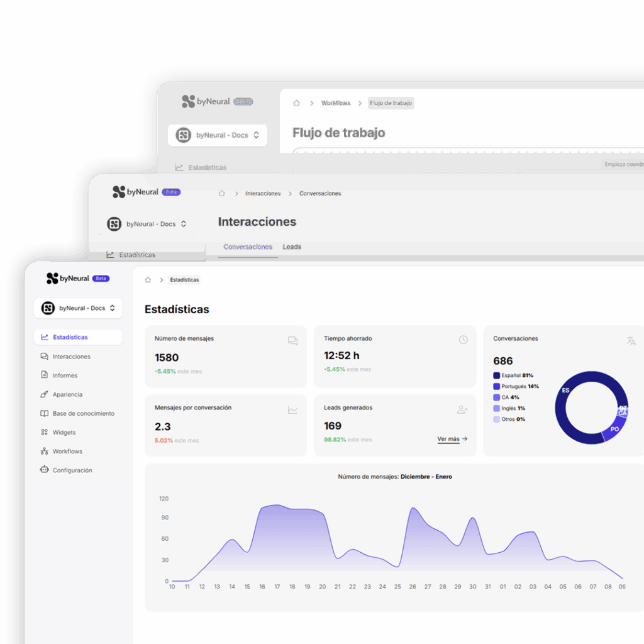Viewport: 644px width, 644px height.
Task: Click the Informes document icon
Action: [44, 375]
